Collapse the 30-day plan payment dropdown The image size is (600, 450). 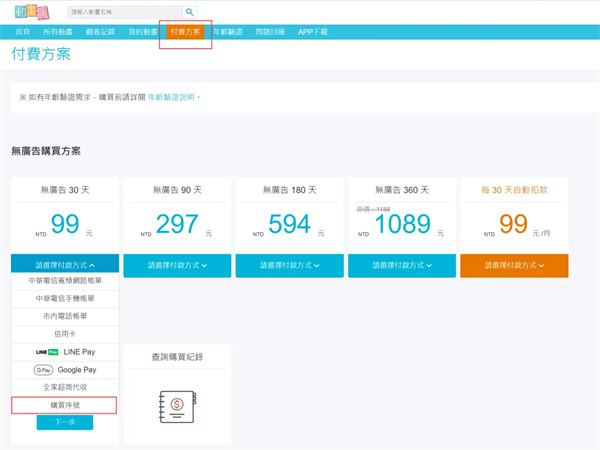point(65,265)
